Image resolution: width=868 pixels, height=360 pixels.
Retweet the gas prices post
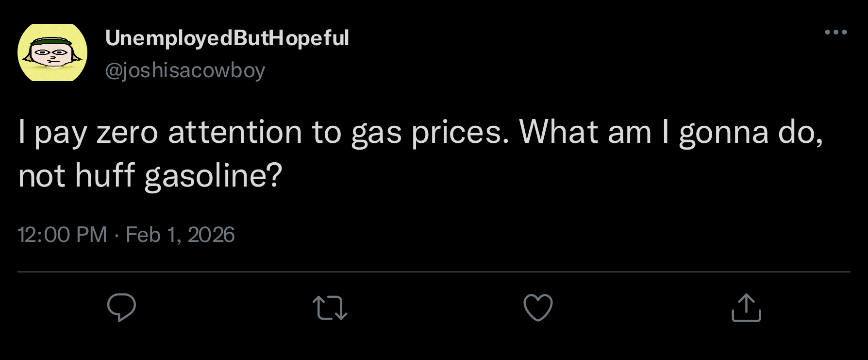[330, 308]
